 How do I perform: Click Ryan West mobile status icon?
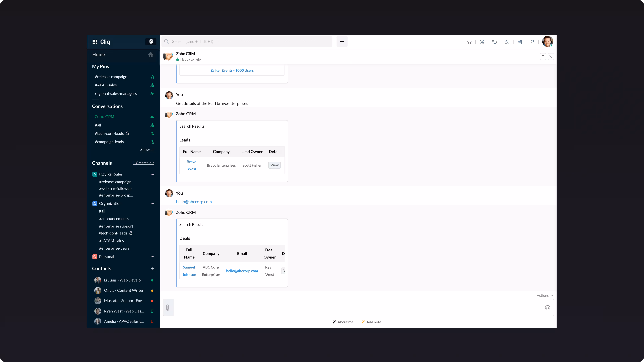click(152, 311)
